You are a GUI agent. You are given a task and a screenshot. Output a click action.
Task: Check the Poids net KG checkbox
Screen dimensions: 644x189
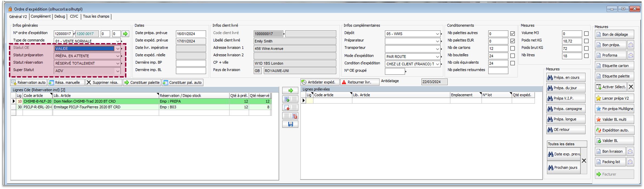pos(586,41)
